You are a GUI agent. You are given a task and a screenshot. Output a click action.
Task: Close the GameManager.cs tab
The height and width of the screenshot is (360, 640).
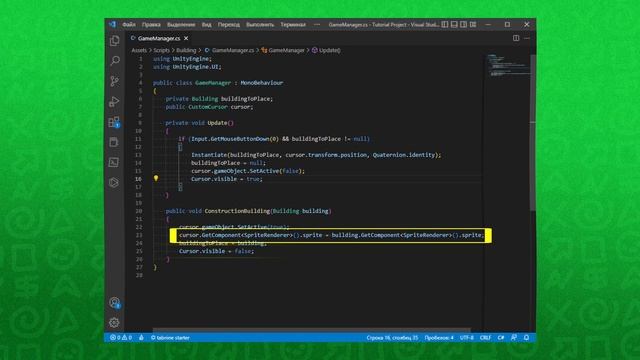point(186,38)
